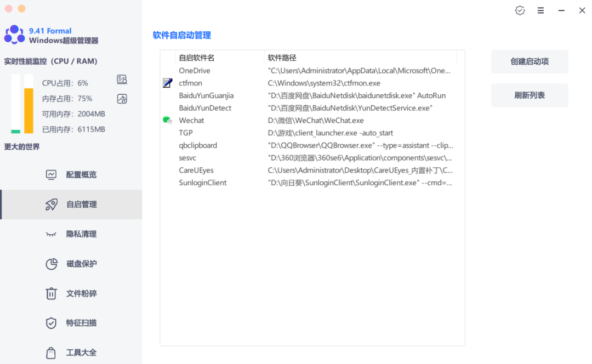Switch to 磁盘保护 page
592x364 pixels.
coord(72,264)
